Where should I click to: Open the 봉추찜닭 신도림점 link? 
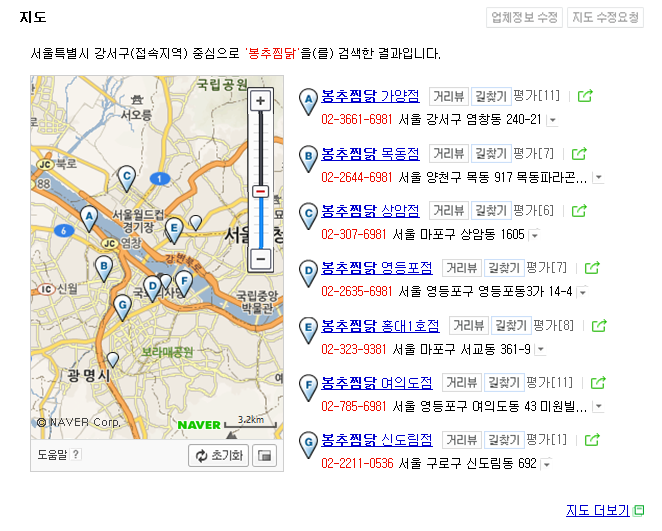(377, 439)
